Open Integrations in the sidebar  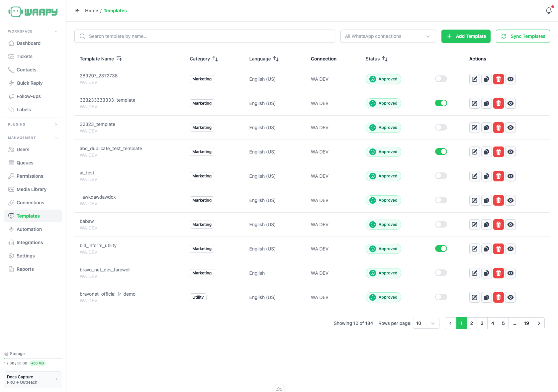pyautogui.click(x=33, y=243)
